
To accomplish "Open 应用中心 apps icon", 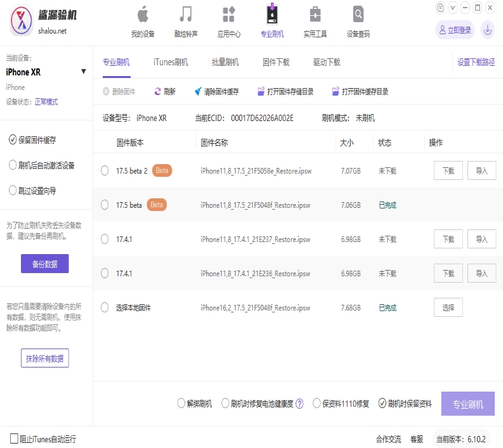I will tap(229, 15).
